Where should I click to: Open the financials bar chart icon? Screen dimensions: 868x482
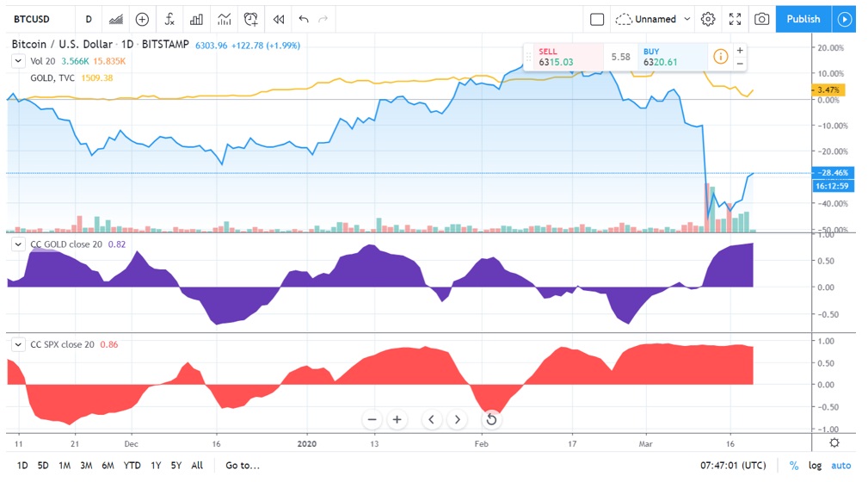[x=197, y=19]
